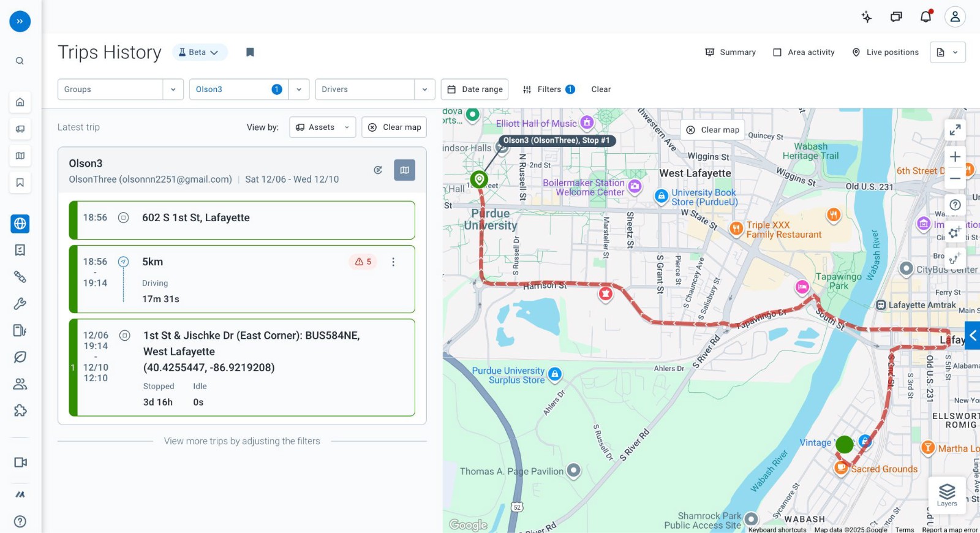Screen dimensions: 980x533
Task: Zoom out on the map
Action: pos(955,179)
